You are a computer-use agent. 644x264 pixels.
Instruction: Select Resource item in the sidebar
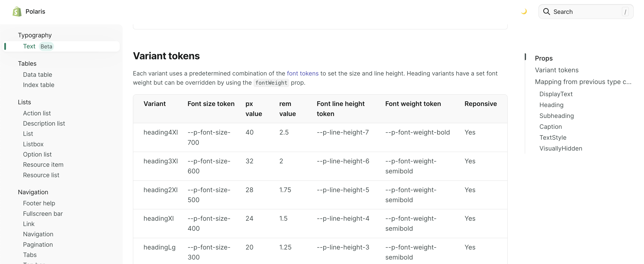[43, 165]
